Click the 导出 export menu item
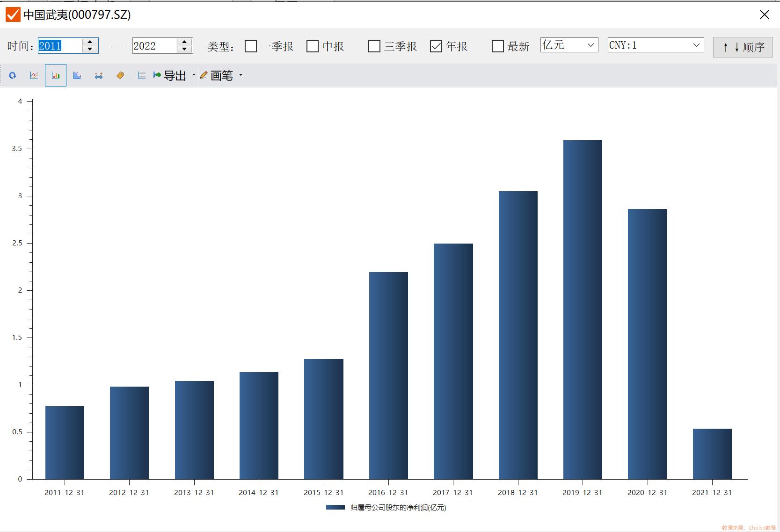 click(x=170, y=75)
